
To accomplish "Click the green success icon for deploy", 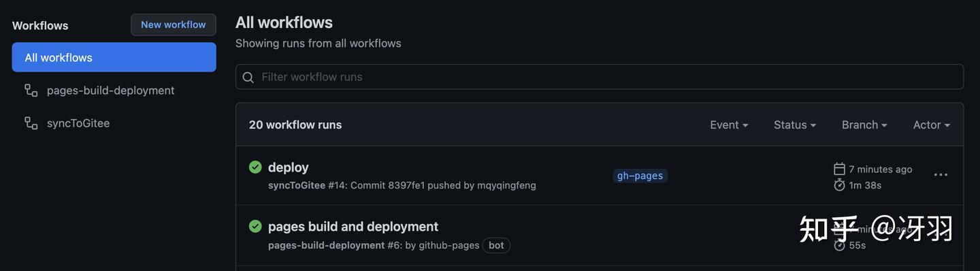I will click(255, 167).
